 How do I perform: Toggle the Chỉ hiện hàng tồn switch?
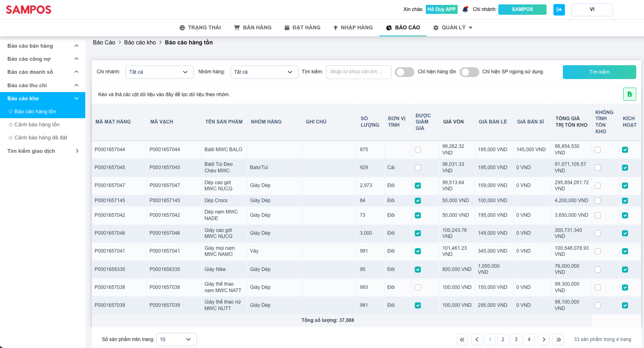point(405,72)
